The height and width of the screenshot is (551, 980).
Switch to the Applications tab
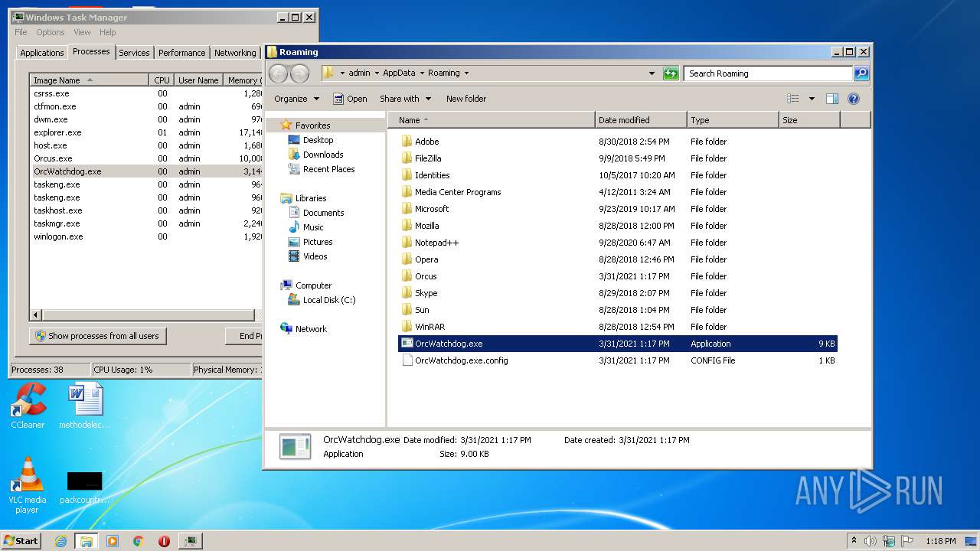tap(42, 53)
